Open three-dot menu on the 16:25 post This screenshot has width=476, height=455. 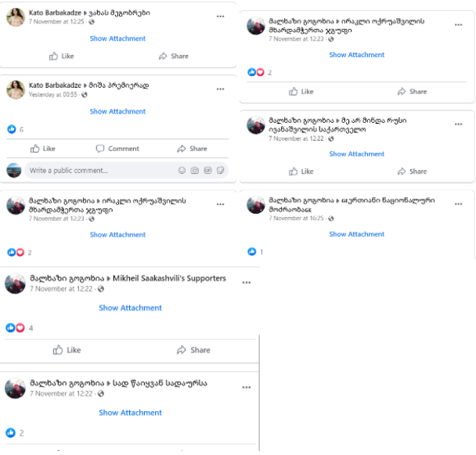pyautogui.click(x=459, y=204)
